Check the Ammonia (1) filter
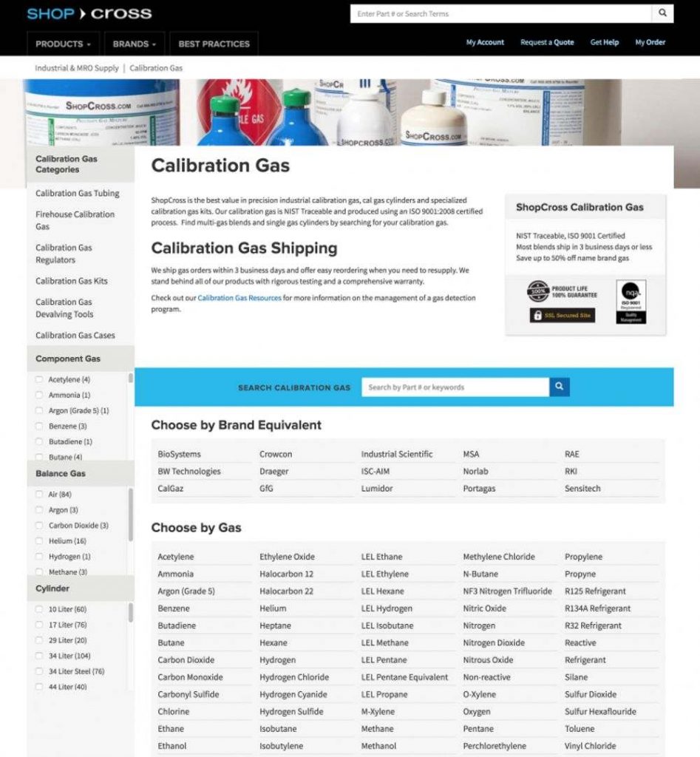Viewport: 700px width, 757px height. tap(39, 395)
